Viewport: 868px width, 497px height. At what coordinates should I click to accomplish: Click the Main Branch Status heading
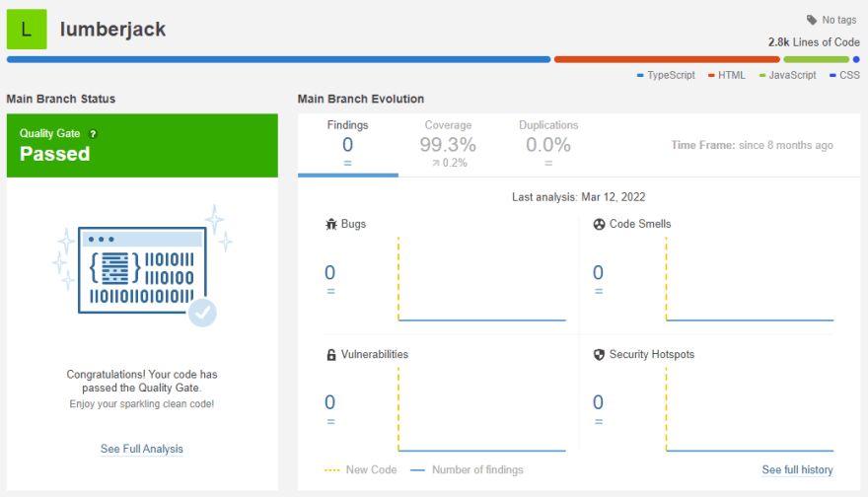pyautogui.click(x=61, y=99)
